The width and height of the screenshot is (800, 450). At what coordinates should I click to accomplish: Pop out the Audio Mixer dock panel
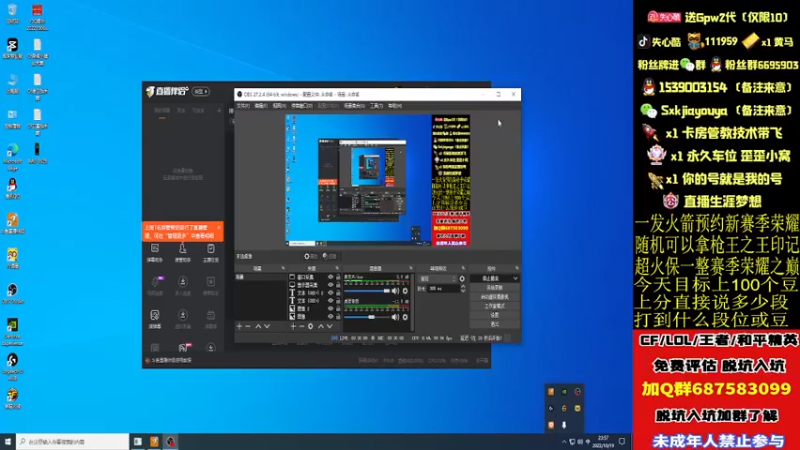(411, 268)
